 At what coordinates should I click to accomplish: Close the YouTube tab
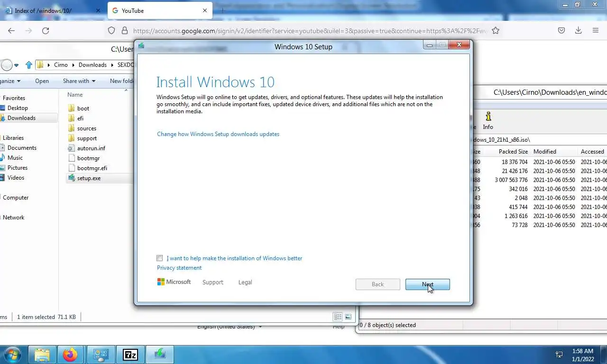(205, 10)
